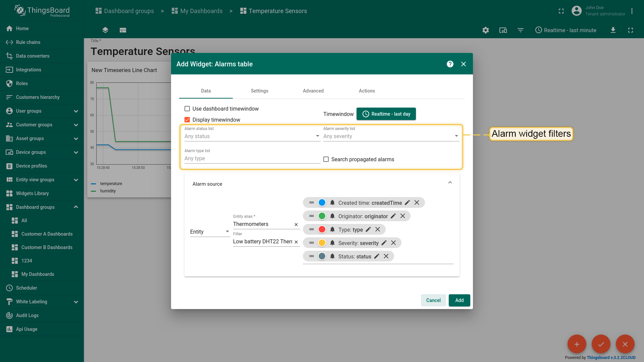
Task: Edit the Created time data key
Action: [x=407, y=202]
